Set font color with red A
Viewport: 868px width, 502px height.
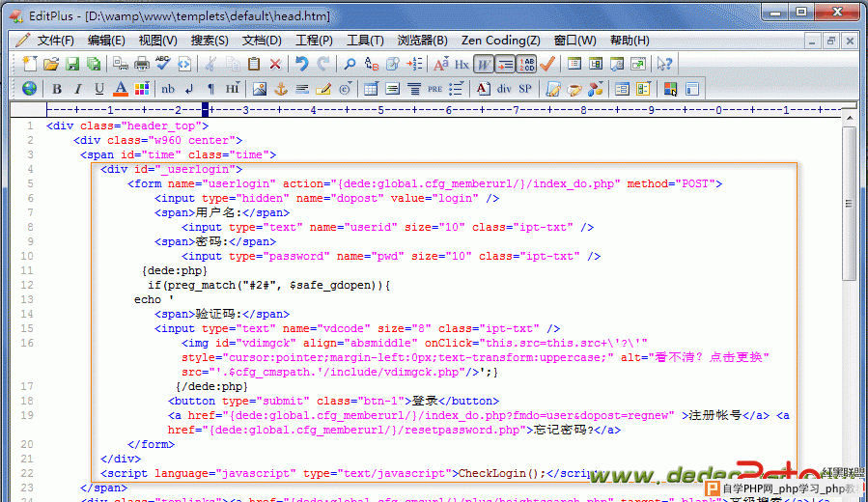pos(120,89)
